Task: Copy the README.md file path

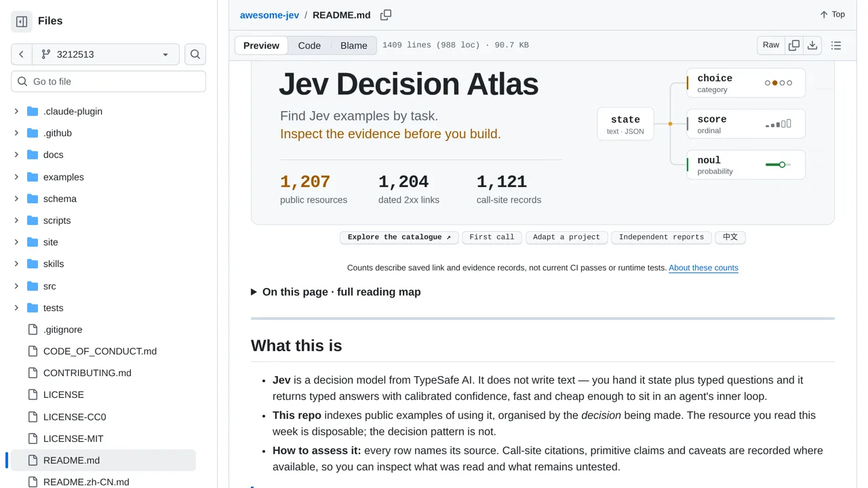Action: [x=386, y=15]
